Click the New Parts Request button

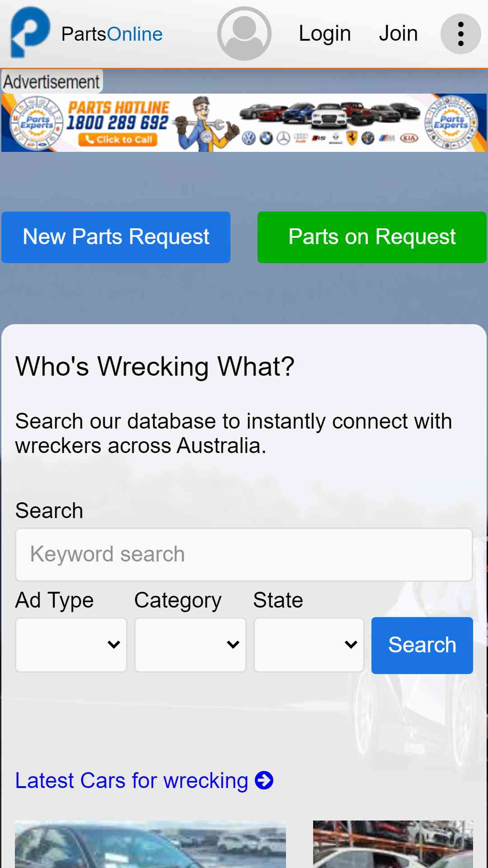point(116,237)
